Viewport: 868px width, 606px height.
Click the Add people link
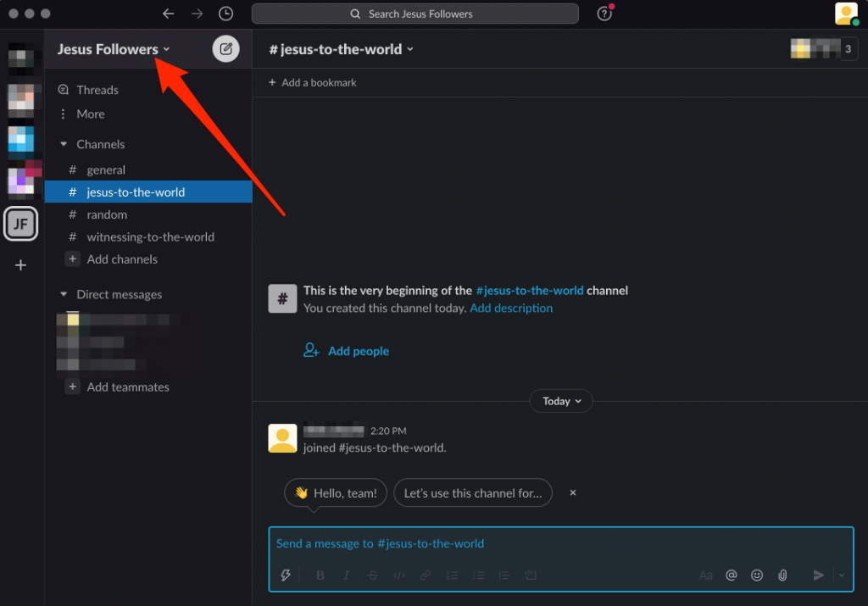(x=347, y=351)
